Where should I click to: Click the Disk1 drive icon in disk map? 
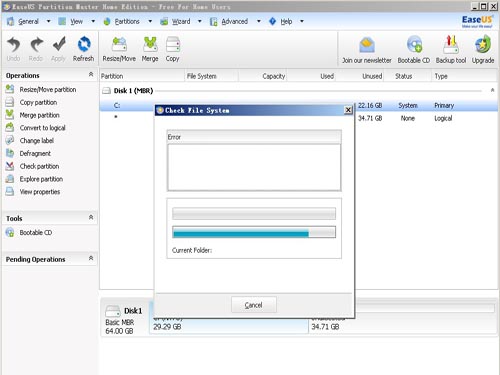pyautogui.click(x=112, y=311)
